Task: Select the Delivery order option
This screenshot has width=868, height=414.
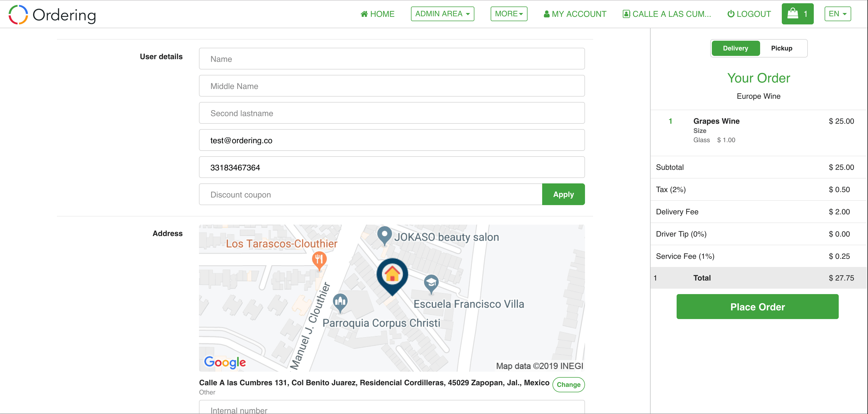Action: [x=735, y=48]
